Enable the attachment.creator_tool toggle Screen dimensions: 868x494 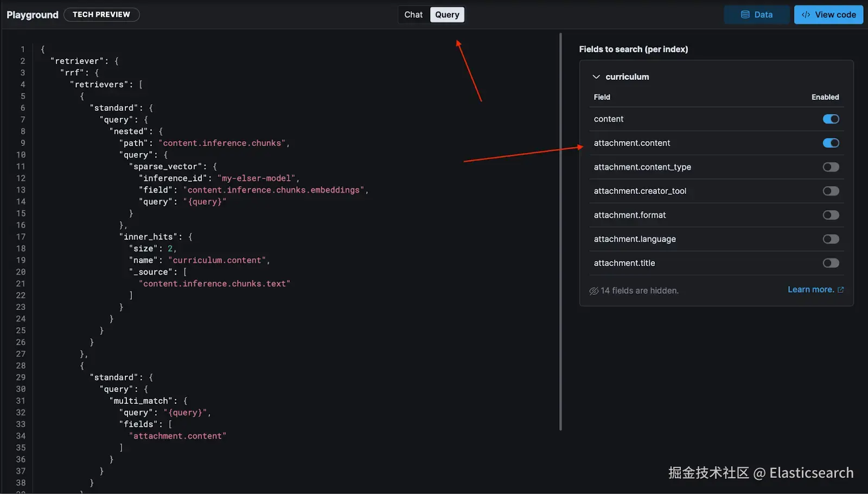tap(831, 191)
